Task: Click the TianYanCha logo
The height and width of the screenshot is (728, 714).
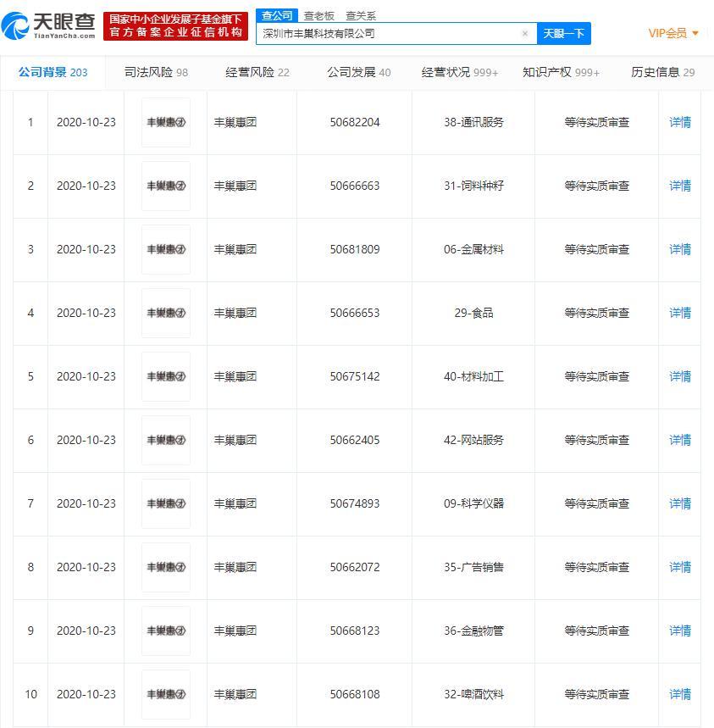Action: (x=48, y=26)
